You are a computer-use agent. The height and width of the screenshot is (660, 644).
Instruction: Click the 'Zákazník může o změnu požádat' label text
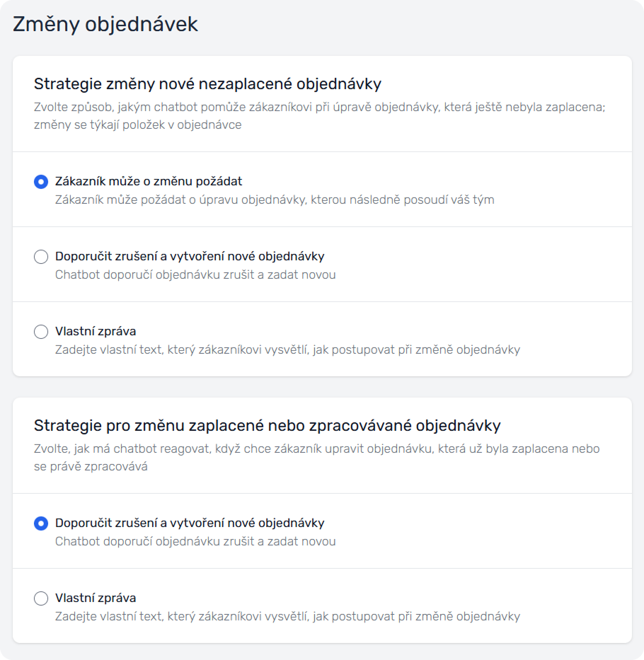point(149,181)
